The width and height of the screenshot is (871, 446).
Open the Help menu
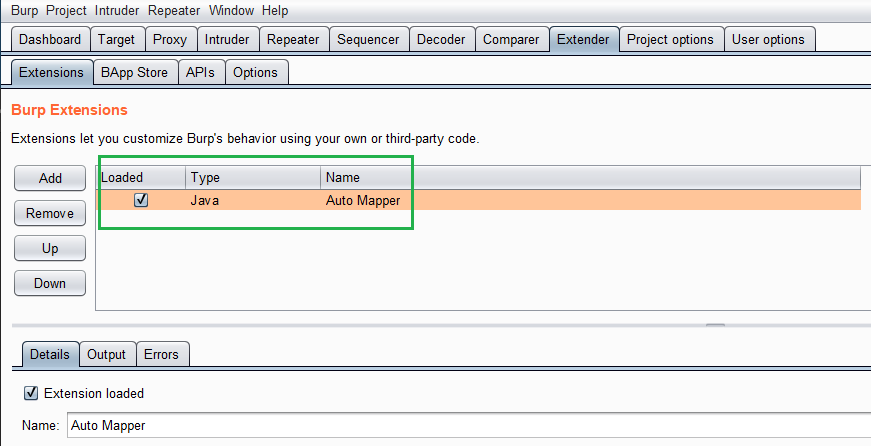[275, 10]
